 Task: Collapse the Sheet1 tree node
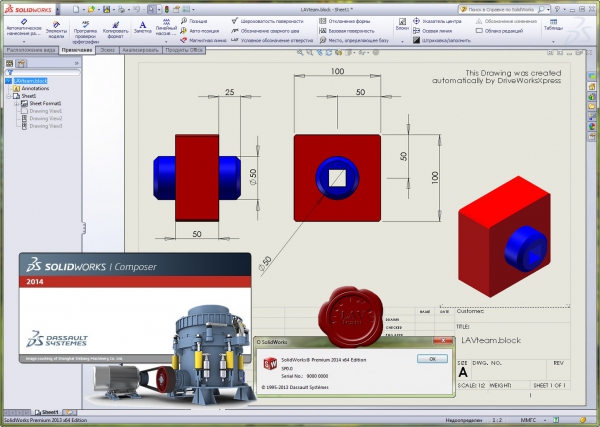coord(8,96)
